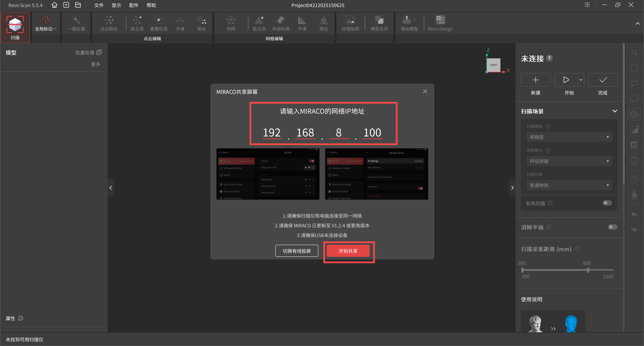
Task: Click 更多 in model panel
Action: point(96,64)
